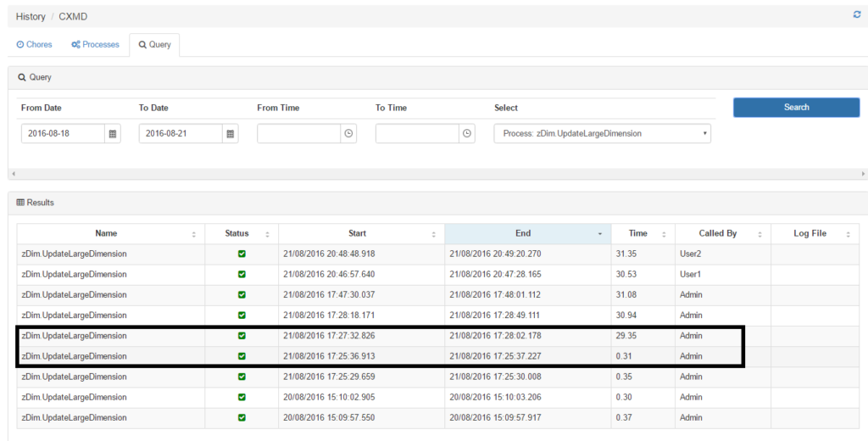Click green status check in User1 row

tap(242, 275)
